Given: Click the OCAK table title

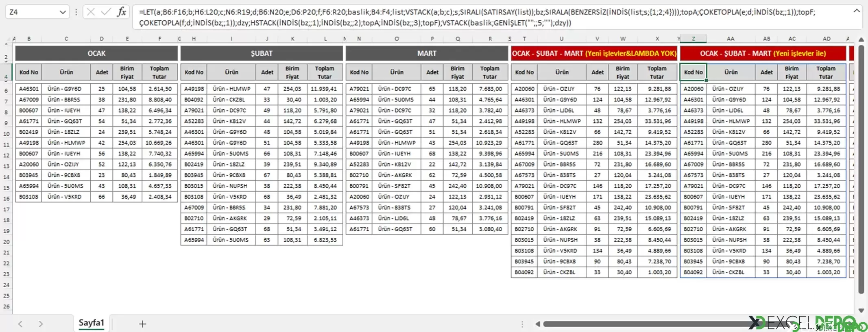Looking at the screenshot, I should (96, 53).
